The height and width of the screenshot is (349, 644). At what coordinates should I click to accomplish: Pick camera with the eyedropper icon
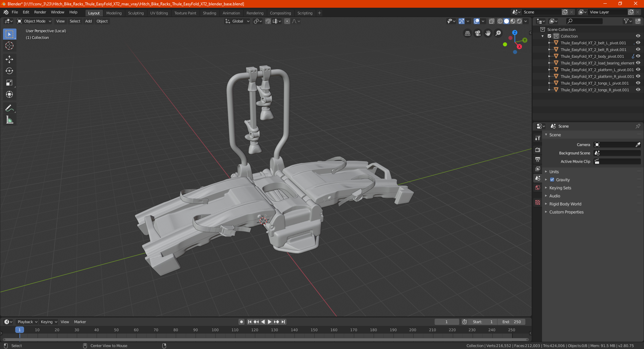pyautogui.click(x=638, y=145)
